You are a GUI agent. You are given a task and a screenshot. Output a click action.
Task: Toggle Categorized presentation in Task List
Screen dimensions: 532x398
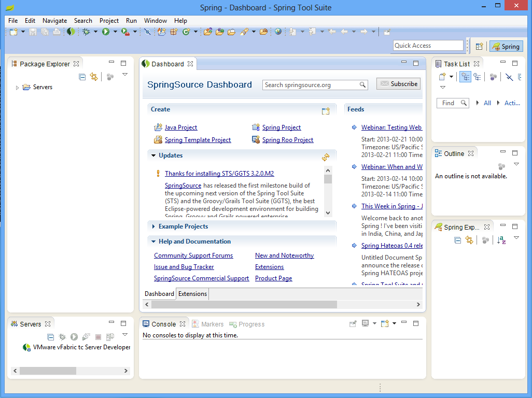pos(465,76)
